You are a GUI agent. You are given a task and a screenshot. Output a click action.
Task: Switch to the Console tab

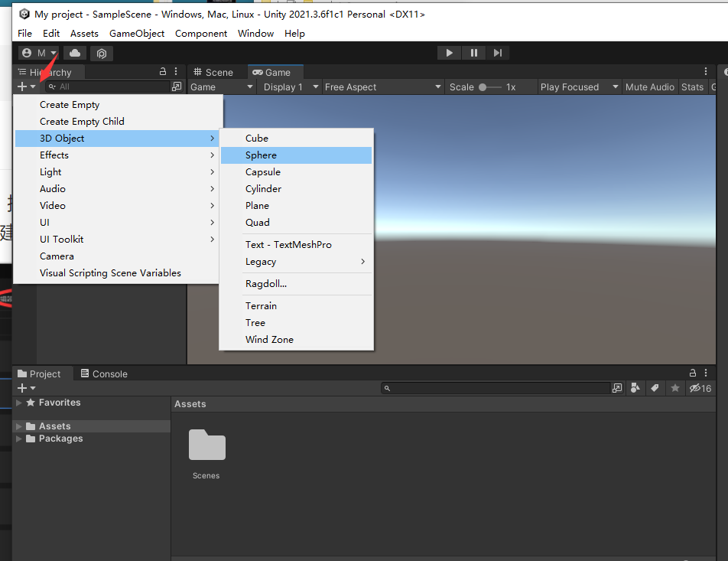pyautogui.click(x=105, y=374)
